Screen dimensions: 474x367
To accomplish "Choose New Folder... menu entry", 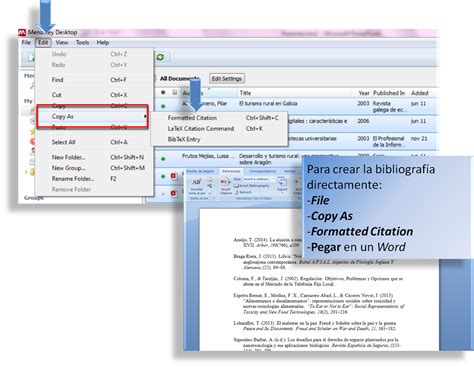I will point(94,157).
